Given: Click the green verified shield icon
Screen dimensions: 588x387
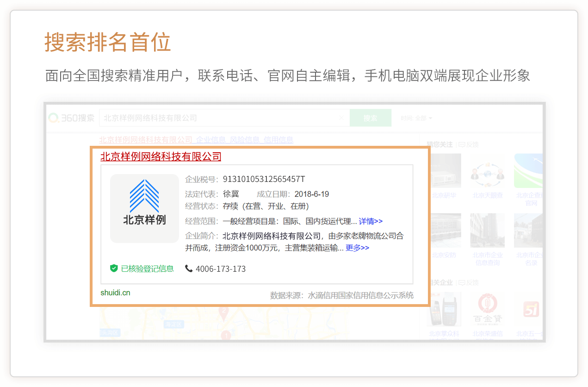Looking at the screenshot, I should pos(114,268).
